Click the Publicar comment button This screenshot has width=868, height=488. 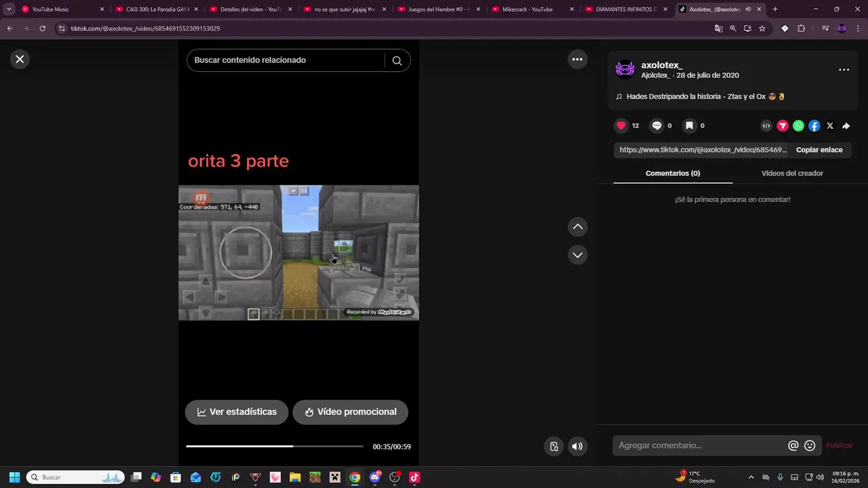840,445
